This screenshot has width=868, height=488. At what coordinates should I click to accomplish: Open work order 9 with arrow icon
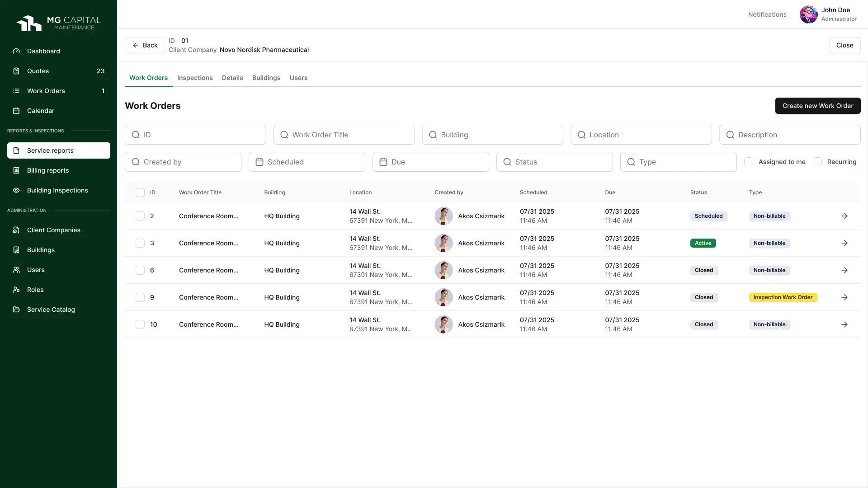[x=844, y=297]
